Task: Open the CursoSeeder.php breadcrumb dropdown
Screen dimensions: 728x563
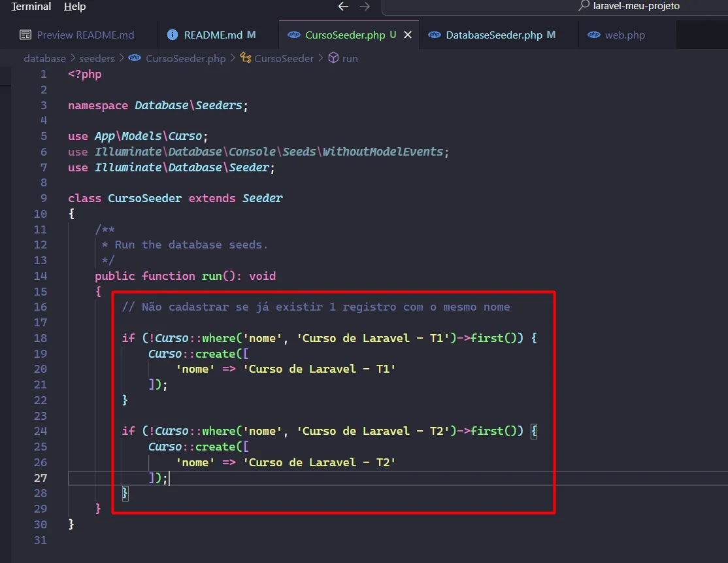Action: 185,58
